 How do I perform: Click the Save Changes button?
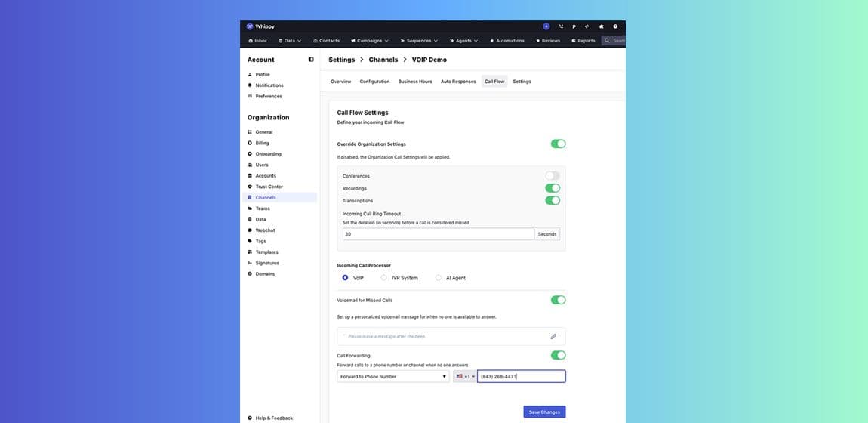544,412
